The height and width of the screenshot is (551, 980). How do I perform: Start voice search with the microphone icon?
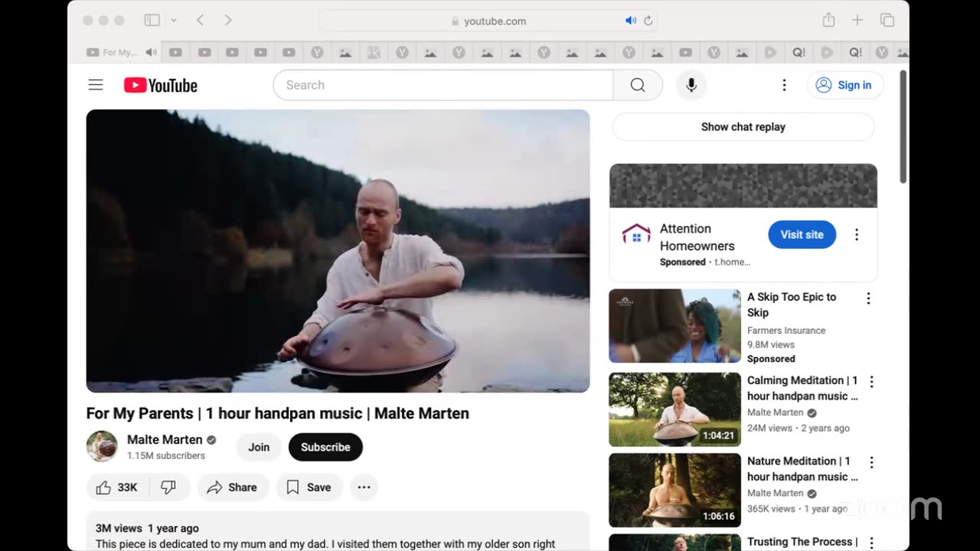click(x=691, y=85)
